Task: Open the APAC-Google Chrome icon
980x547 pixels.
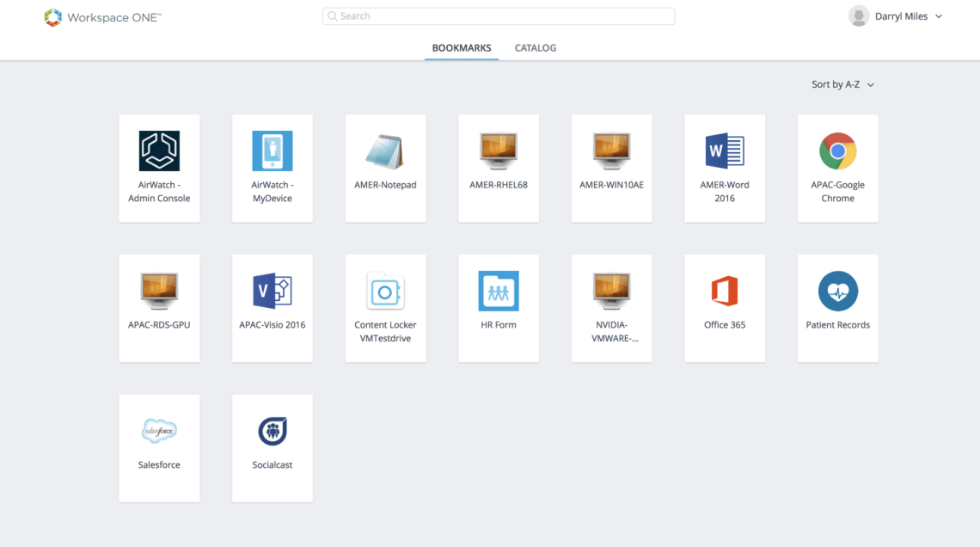Action: point(837,151)
